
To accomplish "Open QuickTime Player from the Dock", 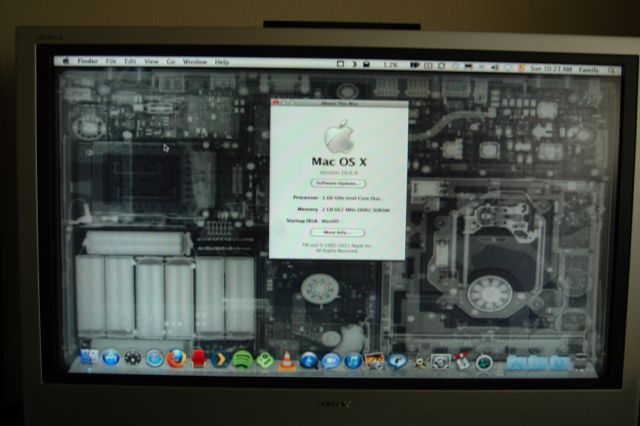I will point(309,361).
